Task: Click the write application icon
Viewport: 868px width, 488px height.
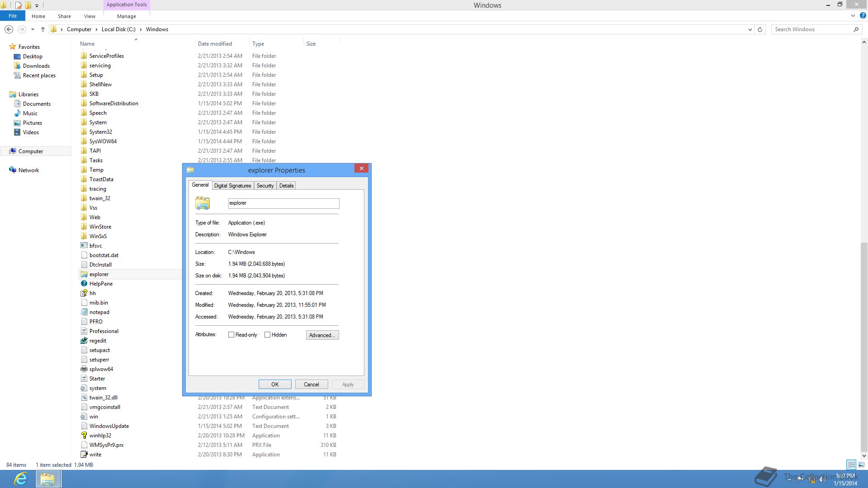Action: [x=84, y=455]
